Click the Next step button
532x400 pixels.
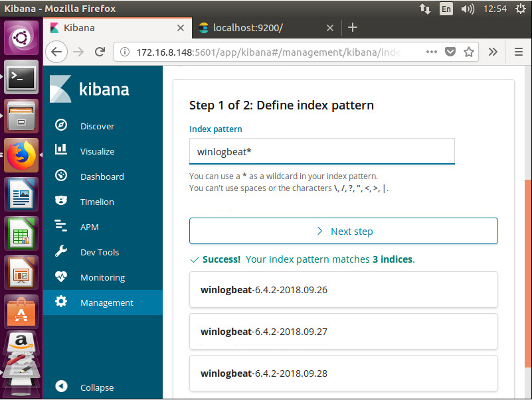343,232
